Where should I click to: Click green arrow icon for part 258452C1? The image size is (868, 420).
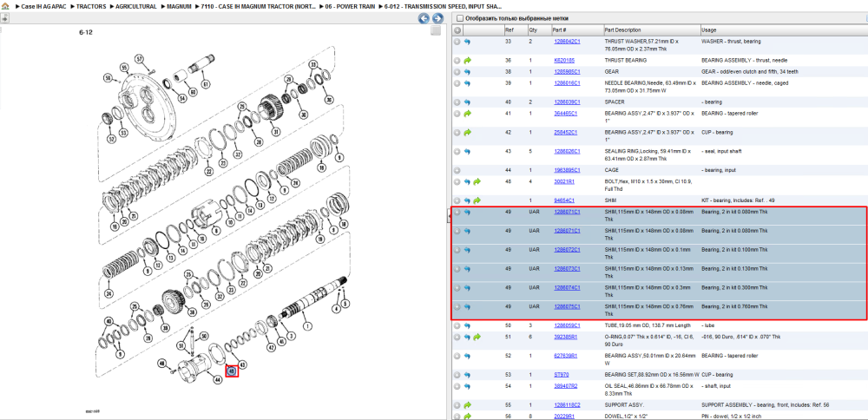point(467,132)
